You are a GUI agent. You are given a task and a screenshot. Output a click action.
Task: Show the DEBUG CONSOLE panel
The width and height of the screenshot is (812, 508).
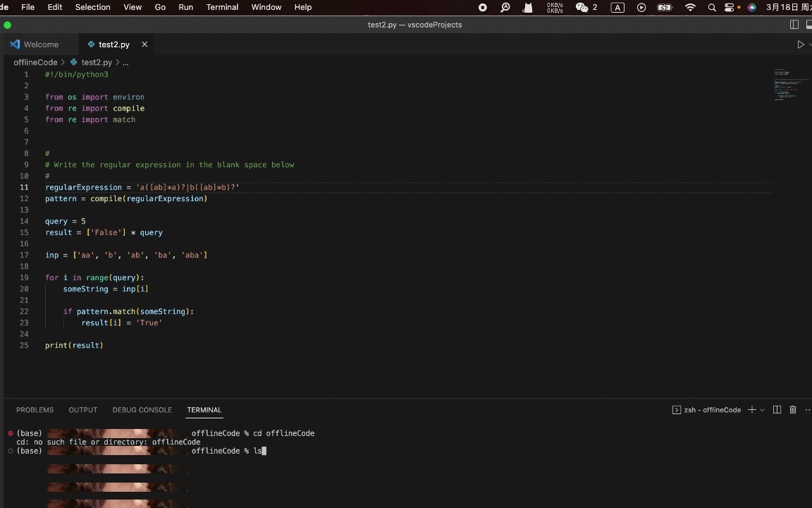pyautogui.click(x=142, y=410)
